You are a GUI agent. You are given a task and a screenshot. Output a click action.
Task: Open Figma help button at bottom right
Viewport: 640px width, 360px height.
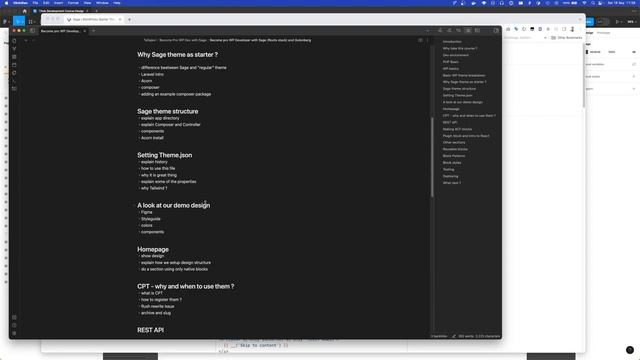tap(630, 350)
